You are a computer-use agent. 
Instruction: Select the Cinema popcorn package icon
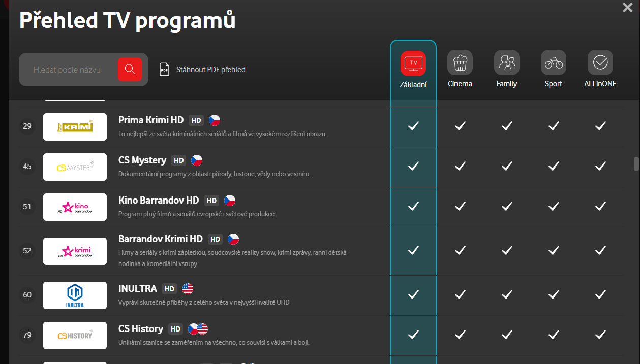[x=460, y=63]
